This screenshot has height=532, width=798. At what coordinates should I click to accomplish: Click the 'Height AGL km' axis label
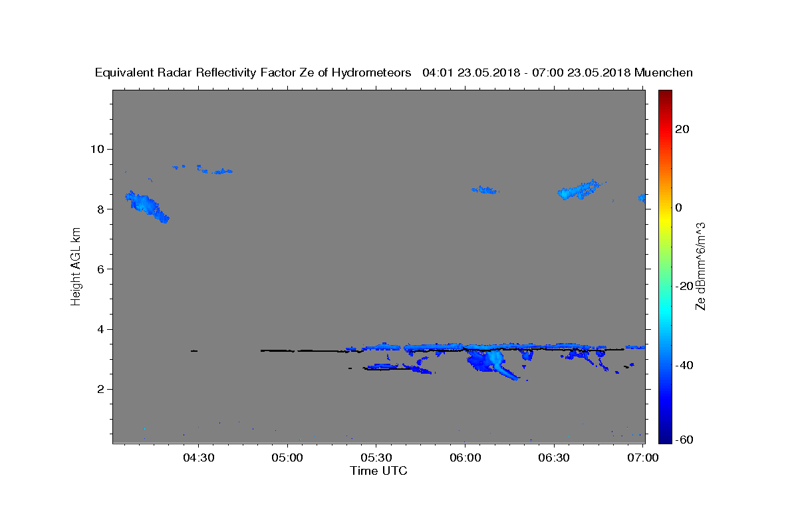pos(76,267)
